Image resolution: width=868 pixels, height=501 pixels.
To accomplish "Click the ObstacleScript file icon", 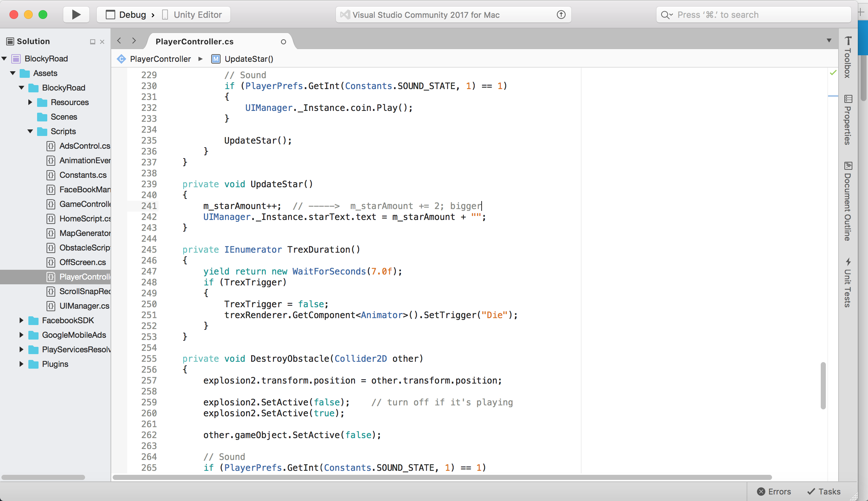I will click(51, 248).
